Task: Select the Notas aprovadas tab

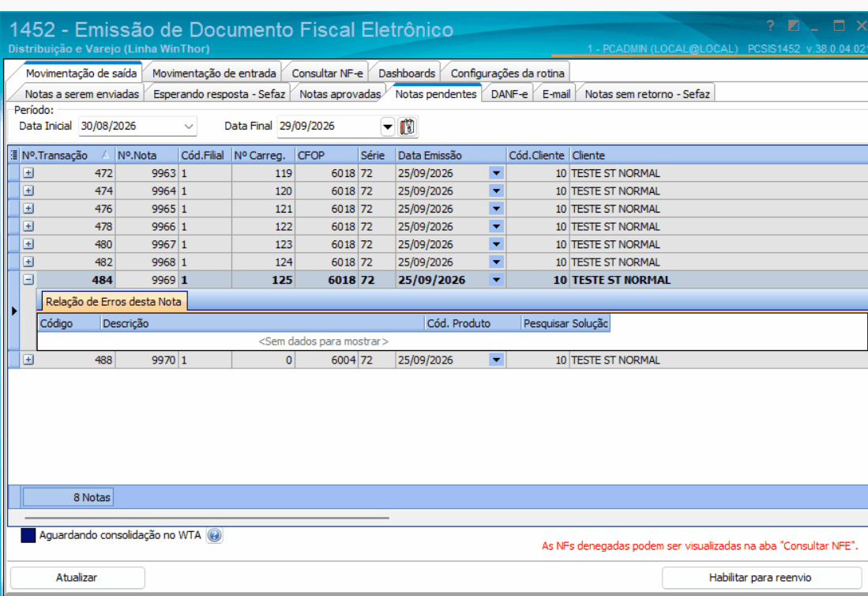Action: 340,94
